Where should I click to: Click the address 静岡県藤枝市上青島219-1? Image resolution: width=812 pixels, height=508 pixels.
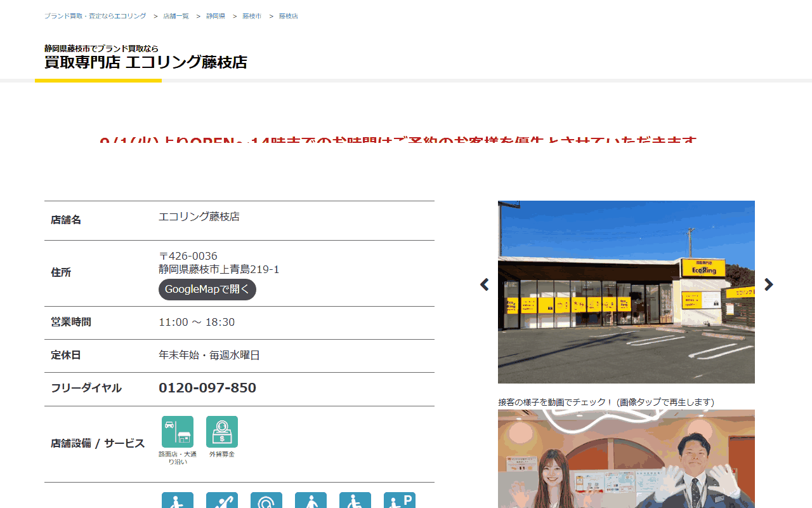(219, 269)
